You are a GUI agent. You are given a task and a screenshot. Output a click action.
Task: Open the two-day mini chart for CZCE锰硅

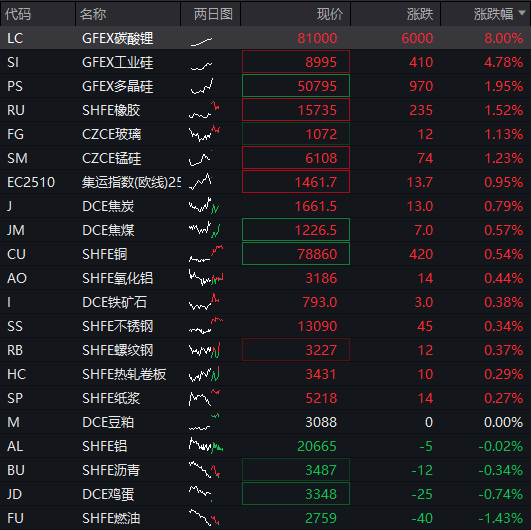[x=200, y=158]
